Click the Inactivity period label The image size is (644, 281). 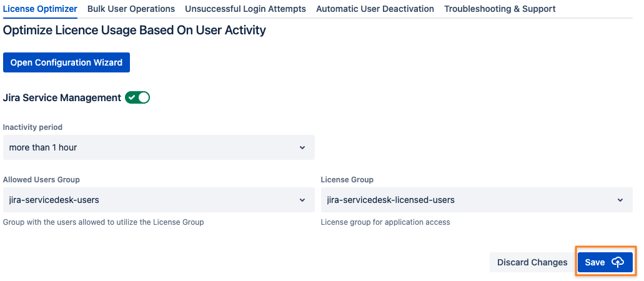point(32,127)
